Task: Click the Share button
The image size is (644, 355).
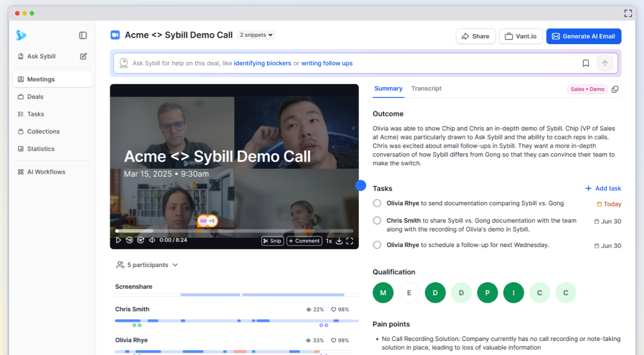Action: pos(476,36)
